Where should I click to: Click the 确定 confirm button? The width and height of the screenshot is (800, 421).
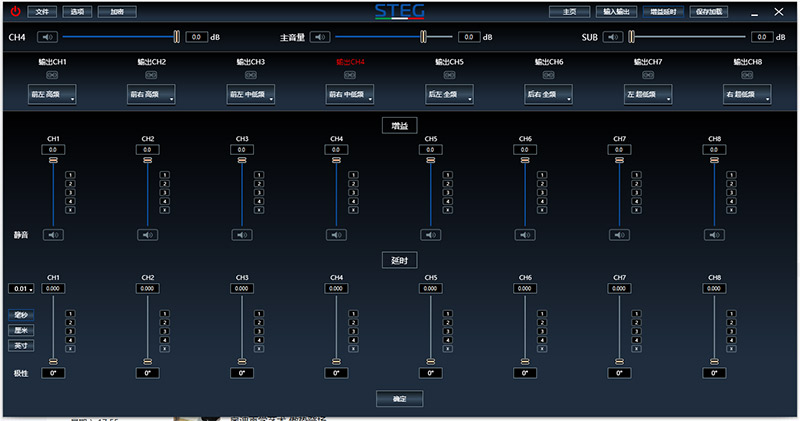(399, 399)
